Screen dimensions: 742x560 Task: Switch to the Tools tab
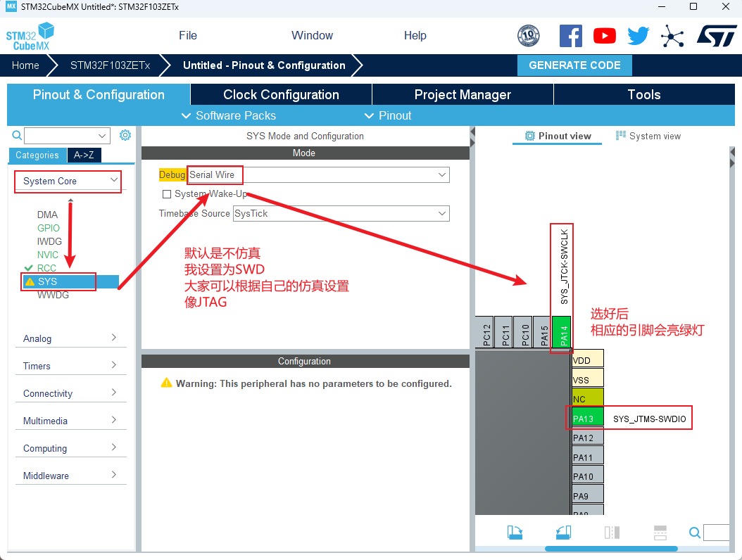644,94
